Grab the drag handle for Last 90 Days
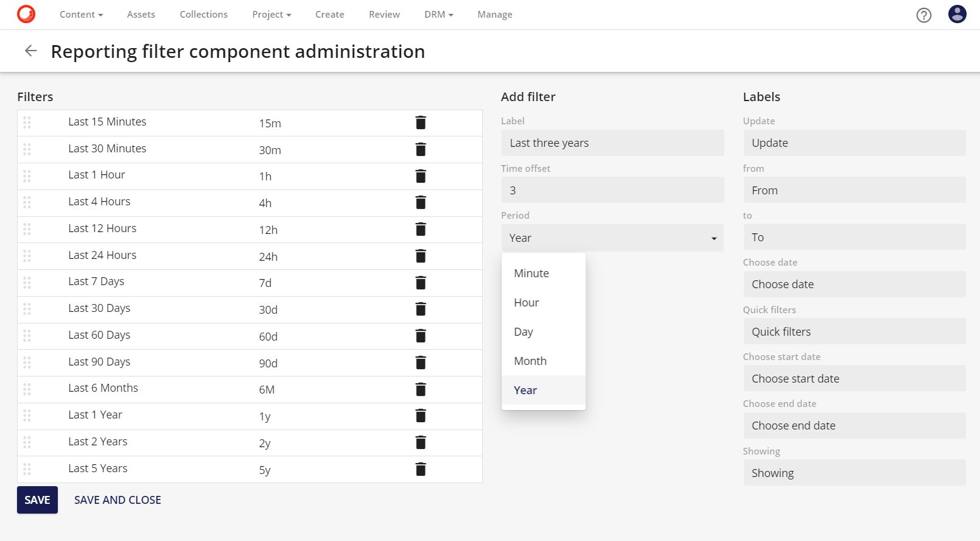The height and width of the screenshot is (541, 980). click(x=27, y=362)
